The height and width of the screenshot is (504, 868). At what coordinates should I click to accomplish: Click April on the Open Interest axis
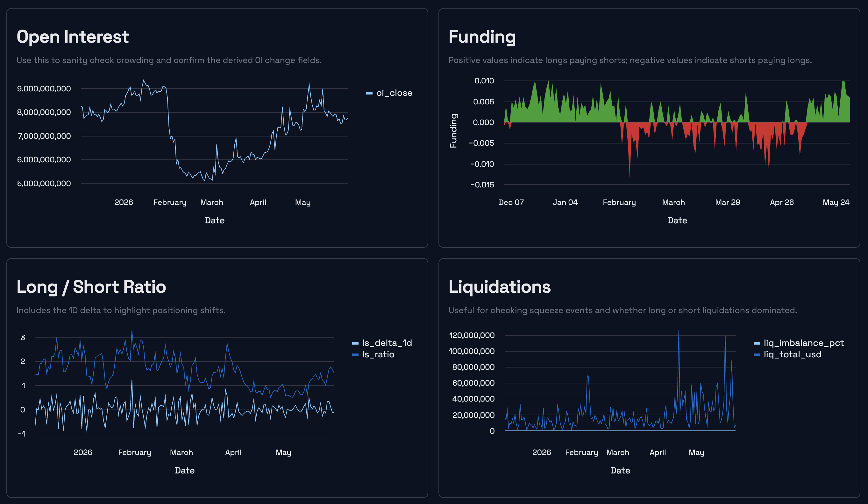[258, 202]
